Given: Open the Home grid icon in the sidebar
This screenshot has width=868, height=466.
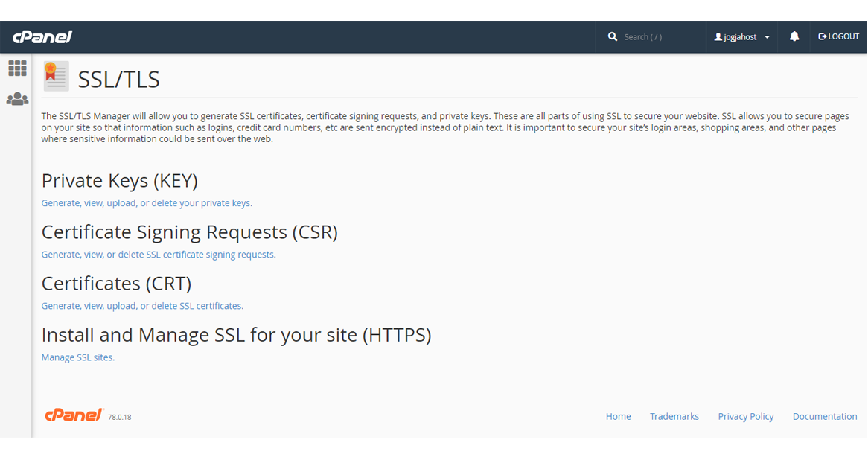Looking at the screenshot, I should pyautogui.click(x=18, y=68).
